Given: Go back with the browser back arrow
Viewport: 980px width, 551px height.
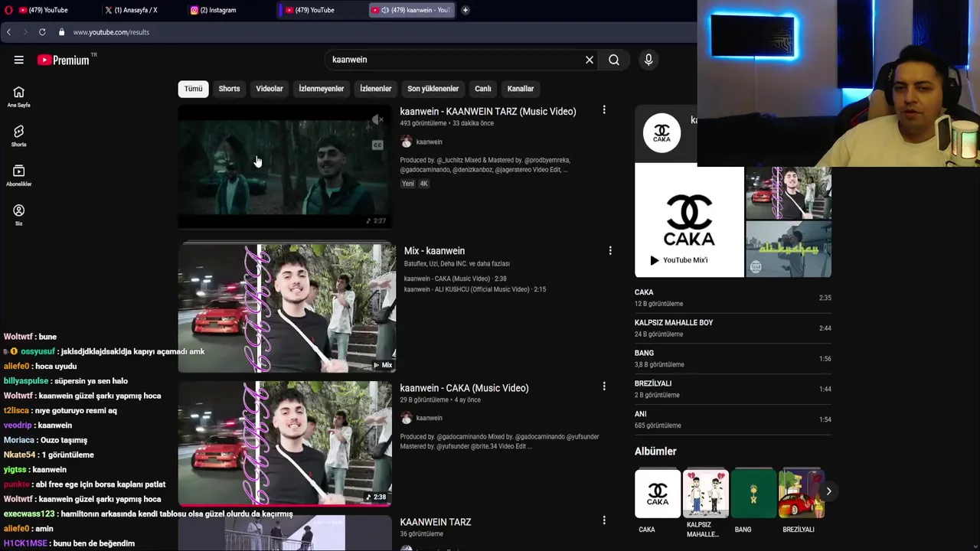Looking at the screenshot, I should [8, 32].
